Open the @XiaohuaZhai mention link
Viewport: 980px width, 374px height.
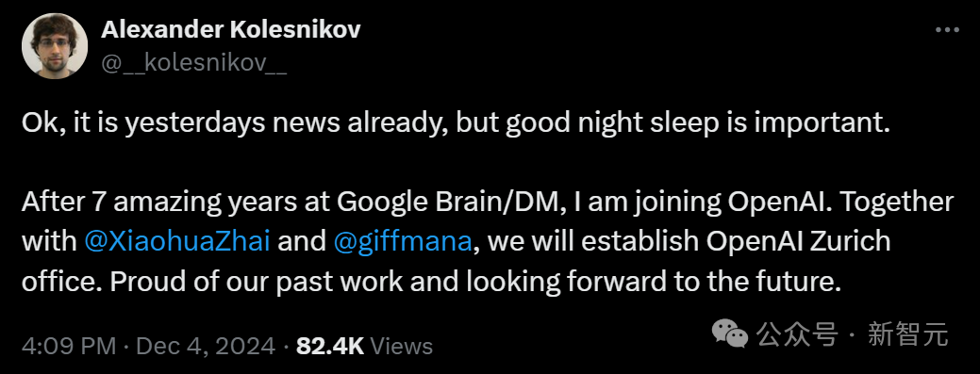point(177,241)
